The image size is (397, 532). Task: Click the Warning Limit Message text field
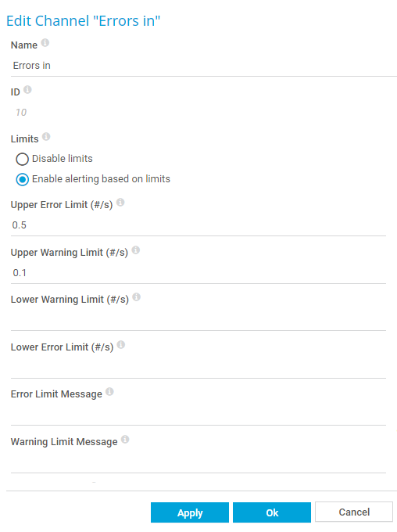198,462
